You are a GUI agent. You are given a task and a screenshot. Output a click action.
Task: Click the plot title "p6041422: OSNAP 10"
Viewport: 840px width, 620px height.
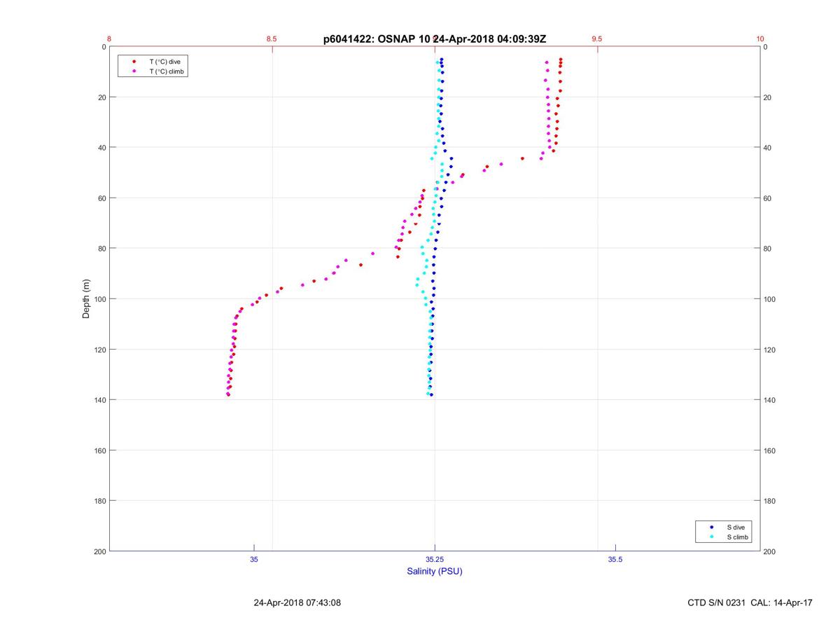click(377, 39)
